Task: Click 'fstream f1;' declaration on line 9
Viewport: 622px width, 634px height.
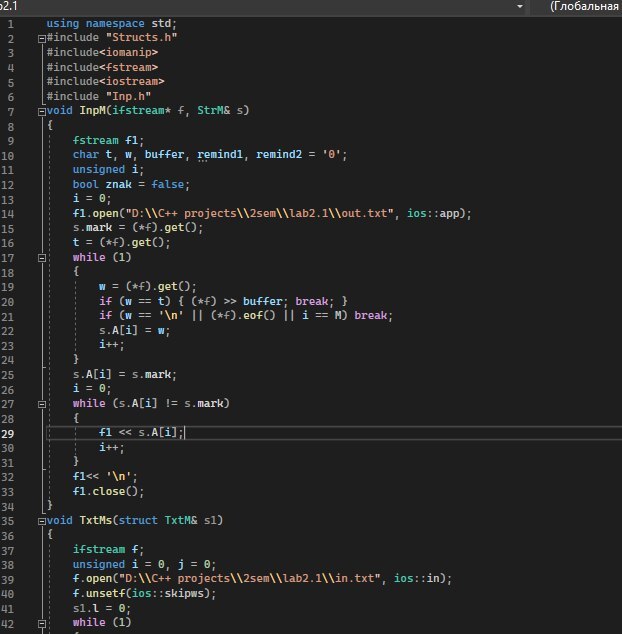Action: (108, 140)
